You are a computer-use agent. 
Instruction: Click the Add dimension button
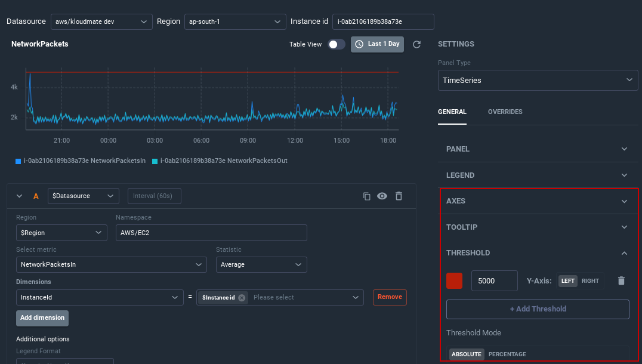[42, 318]
